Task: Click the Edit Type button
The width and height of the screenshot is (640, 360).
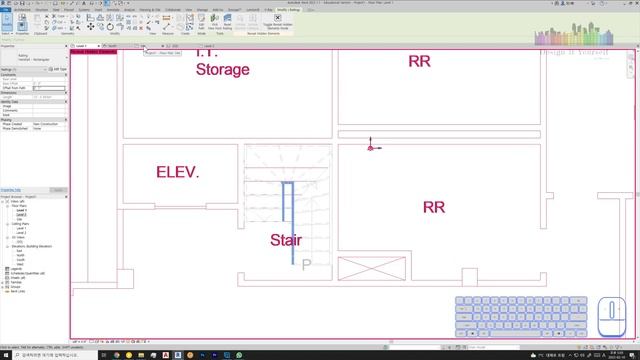Action: [58, 69]
